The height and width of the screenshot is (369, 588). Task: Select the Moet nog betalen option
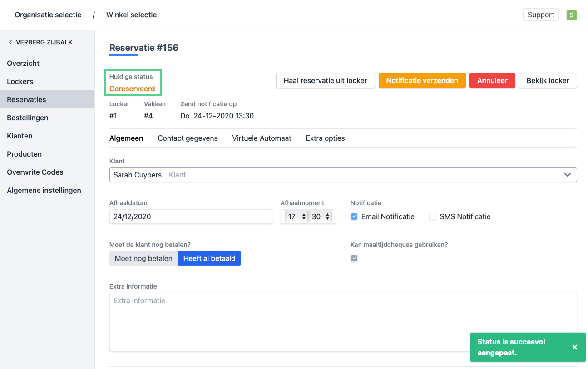click(x=143, y=258)
